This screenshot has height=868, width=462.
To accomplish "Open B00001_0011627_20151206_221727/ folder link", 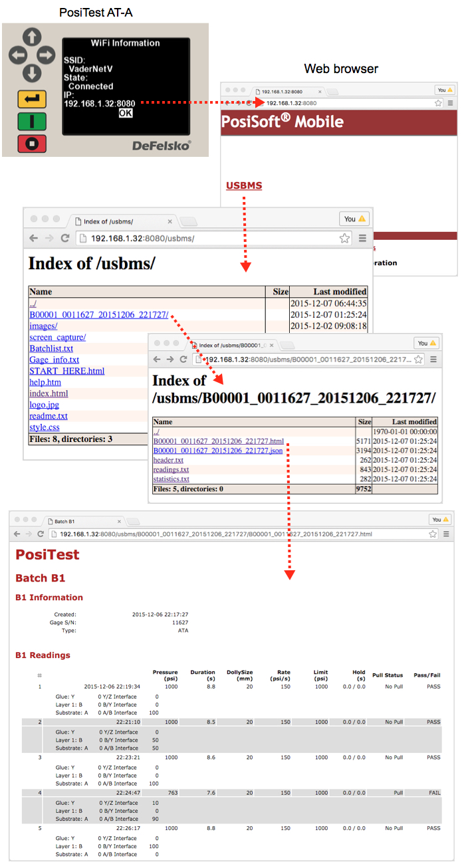I will point(98,314).
